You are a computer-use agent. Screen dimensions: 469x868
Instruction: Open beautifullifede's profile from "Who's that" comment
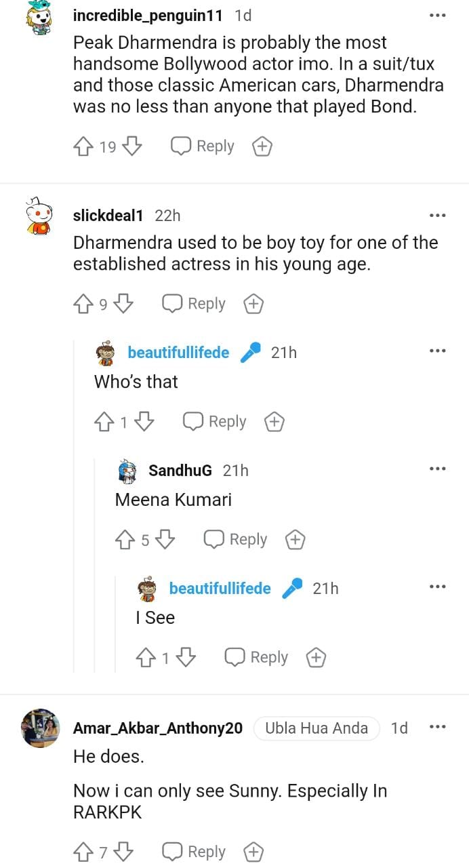coord(178,353)
